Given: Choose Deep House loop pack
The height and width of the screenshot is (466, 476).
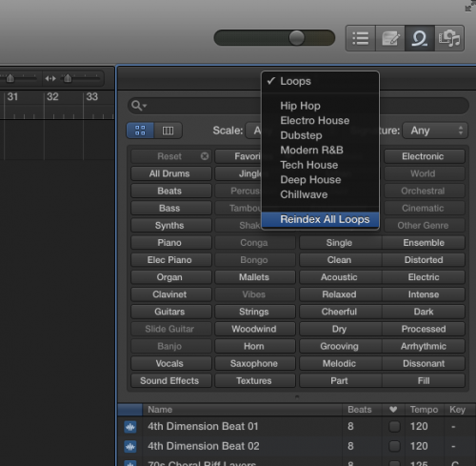Looking at the screenshot, I should point(320,180).
